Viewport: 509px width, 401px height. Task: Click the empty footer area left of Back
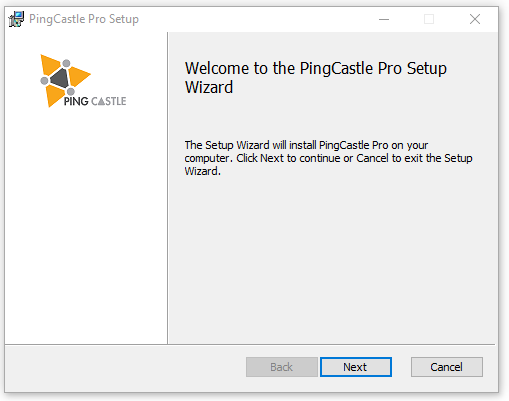coord(125,367)
